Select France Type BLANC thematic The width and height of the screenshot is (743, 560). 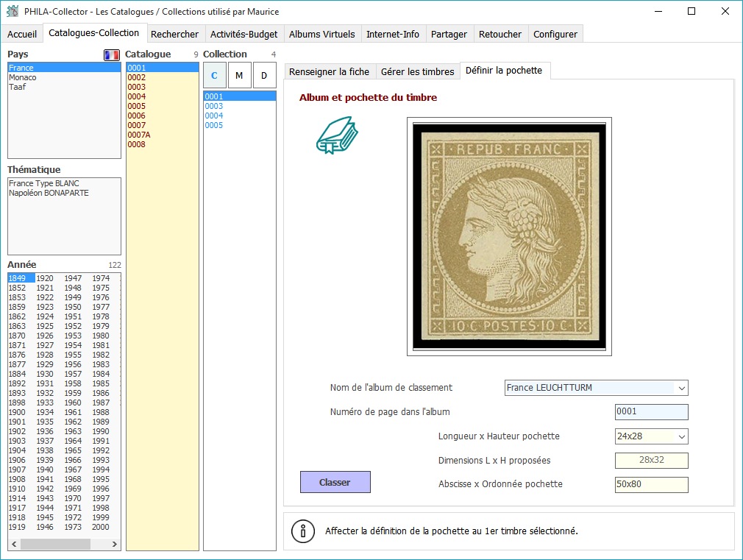point(65,183)
